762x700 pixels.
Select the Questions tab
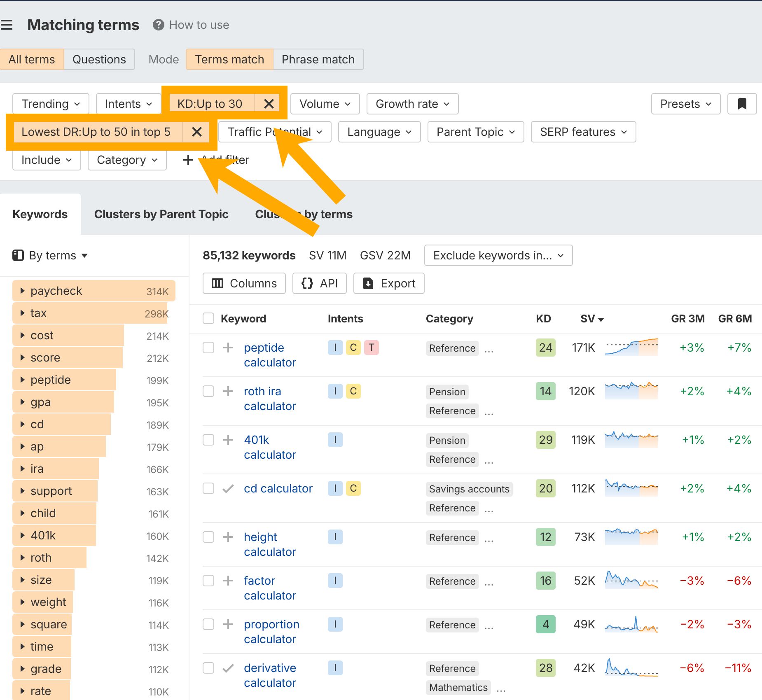point(99,59)
